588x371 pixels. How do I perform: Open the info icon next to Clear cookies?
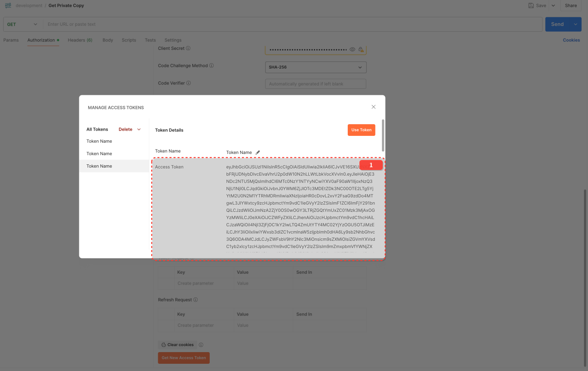pos(201,344)
